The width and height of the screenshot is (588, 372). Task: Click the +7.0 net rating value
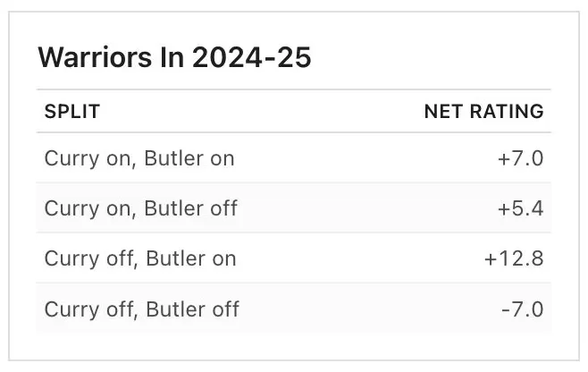tap(521, 159)
